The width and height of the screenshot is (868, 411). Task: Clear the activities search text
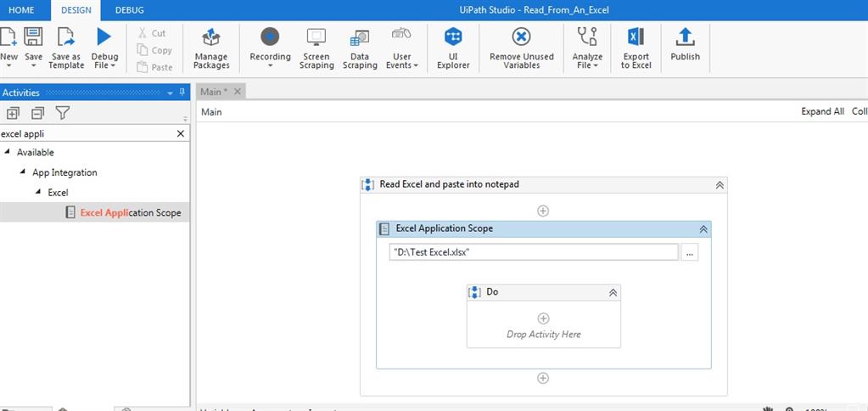[181, 133]
